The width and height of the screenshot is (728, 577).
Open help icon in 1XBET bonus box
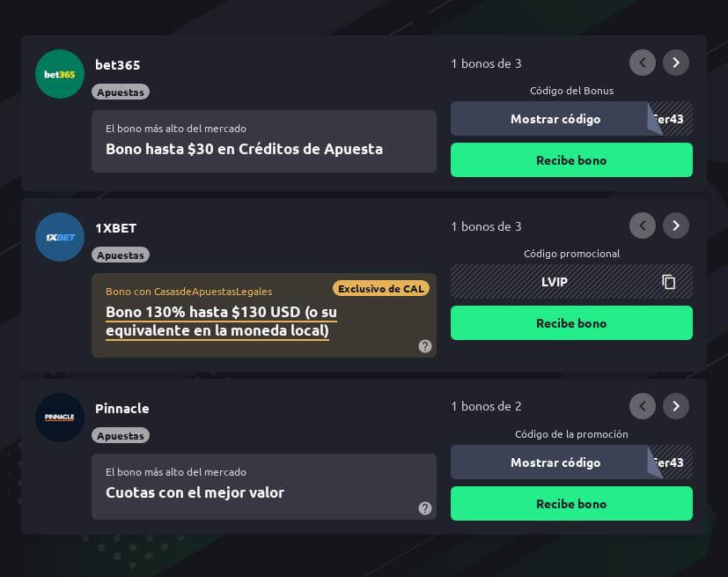coord(425,346)
